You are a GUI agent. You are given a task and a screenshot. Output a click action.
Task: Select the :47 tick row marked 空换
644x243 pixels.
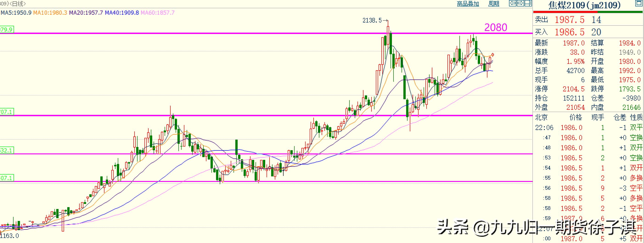coord(588,138)
